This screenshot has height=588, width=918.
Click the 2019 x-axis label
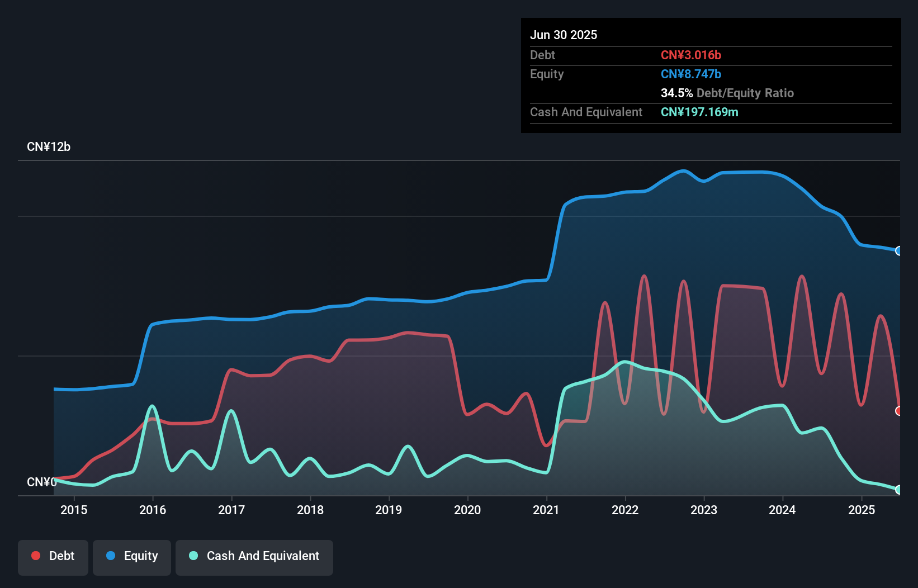pyautogui.click(x=389, y=510)
